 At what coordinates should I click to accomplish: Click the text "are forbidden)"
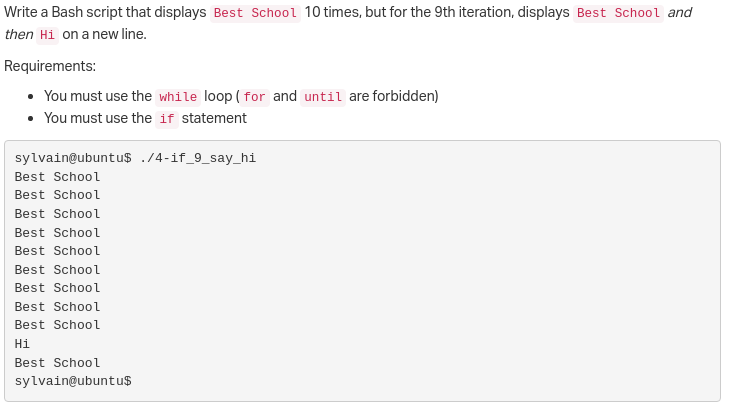(x=394, y=96)
